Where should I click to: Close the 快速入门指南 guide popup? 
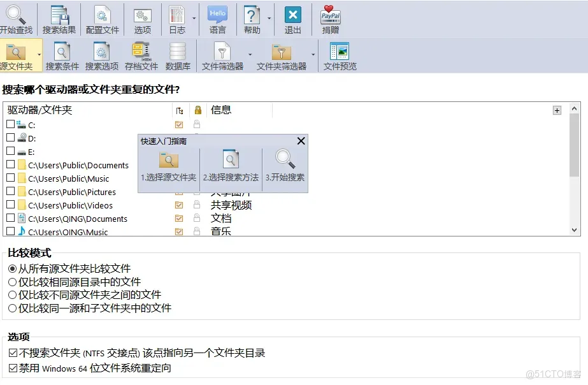point(301,141)
